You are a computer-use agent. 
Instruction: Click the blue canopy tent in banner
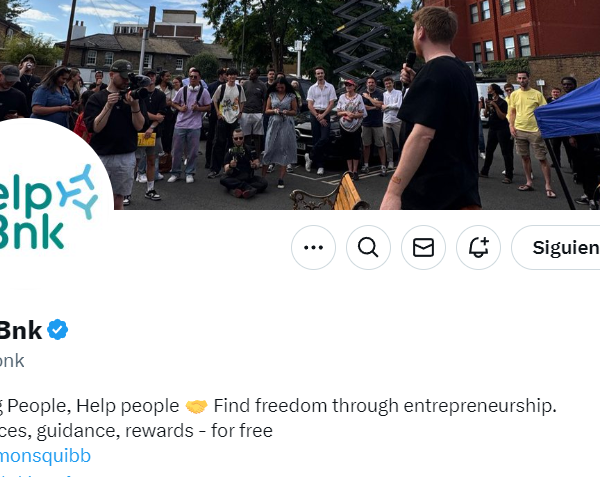pos(567,111)
